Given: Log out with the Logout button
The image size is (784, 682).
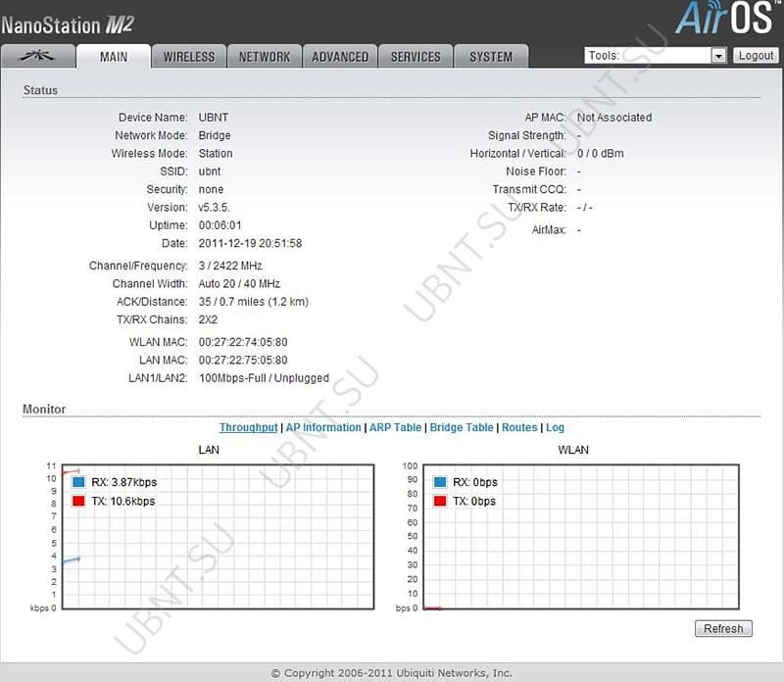Looking at the screenshot, I should point(756,56).
